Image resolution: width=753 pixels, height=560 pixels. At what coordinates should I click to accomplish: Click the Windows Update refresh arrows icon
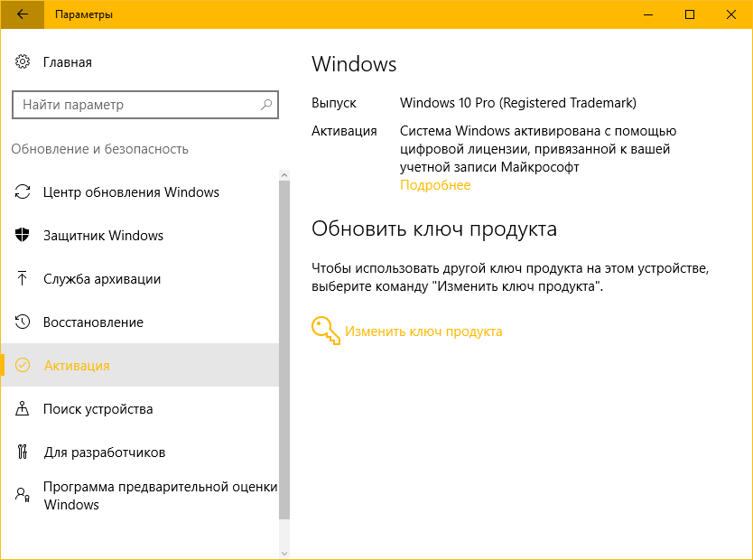(23, 192)
